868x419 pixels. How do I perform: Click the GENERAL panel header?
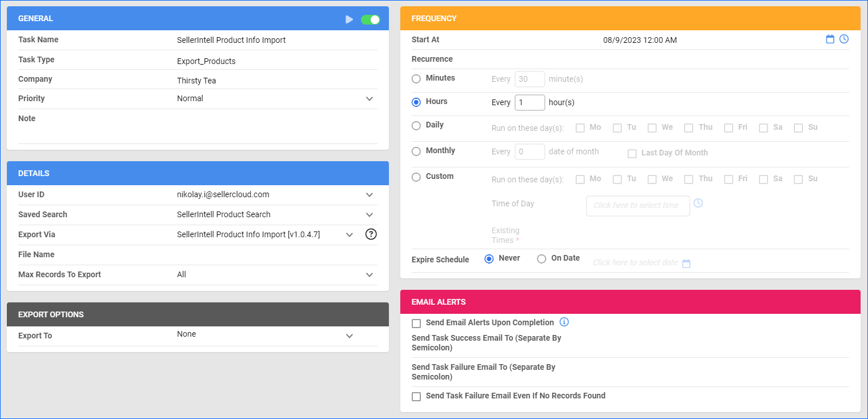198,18
